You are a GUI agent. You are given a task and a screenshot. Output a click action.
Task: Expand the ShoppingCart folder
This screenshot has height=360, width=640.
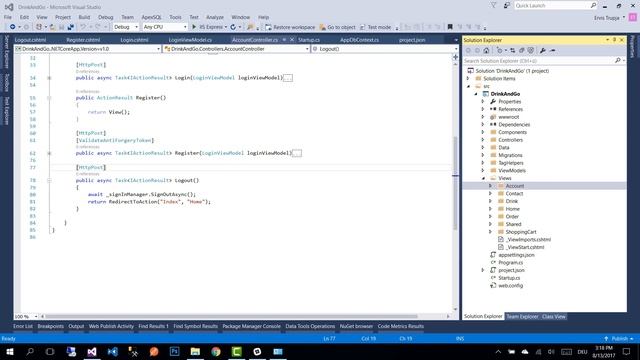[x=491, y=232]
